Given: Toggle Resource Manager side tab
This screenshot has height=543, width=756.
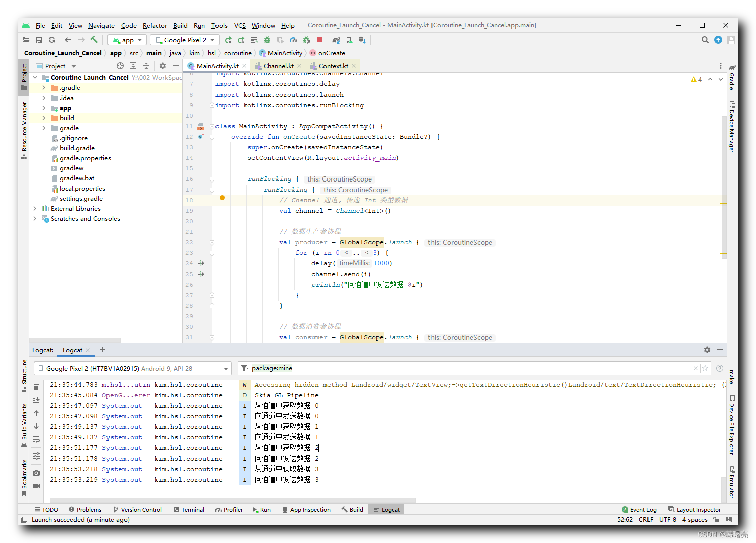Looking at the screenshot, I should (x=24, y=130).
